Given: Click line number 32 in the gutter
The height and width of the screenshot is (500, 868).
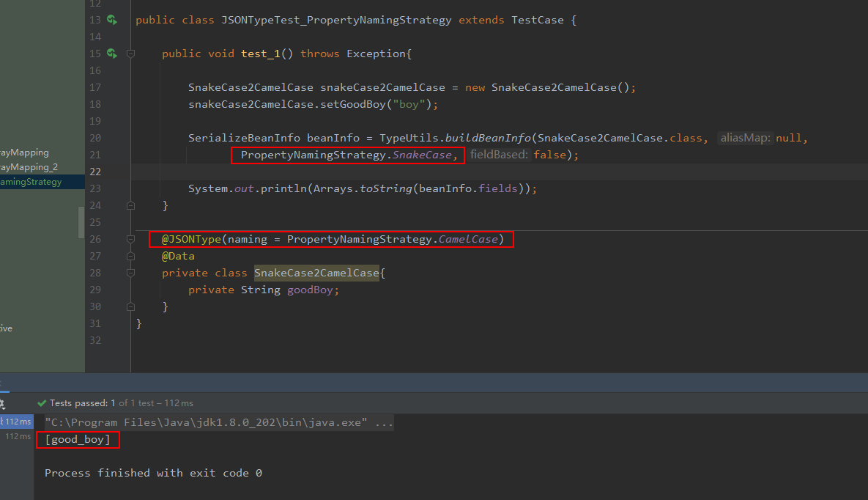Looking at the screenshot, I should (x=95, y=340).
